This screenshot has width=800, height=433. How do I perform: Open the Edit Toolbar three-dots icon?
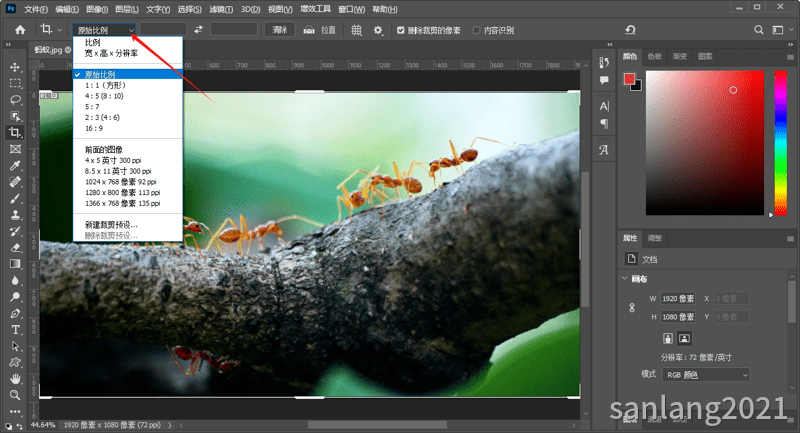(15, 411)
